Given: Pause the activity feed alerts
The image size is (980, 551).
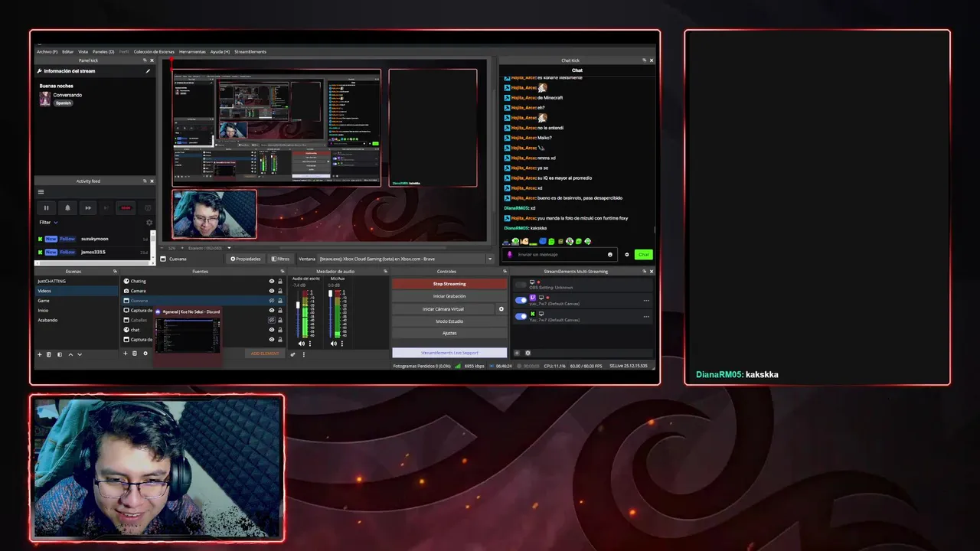Looking at the screenshot, I should [x=46, y=207].
